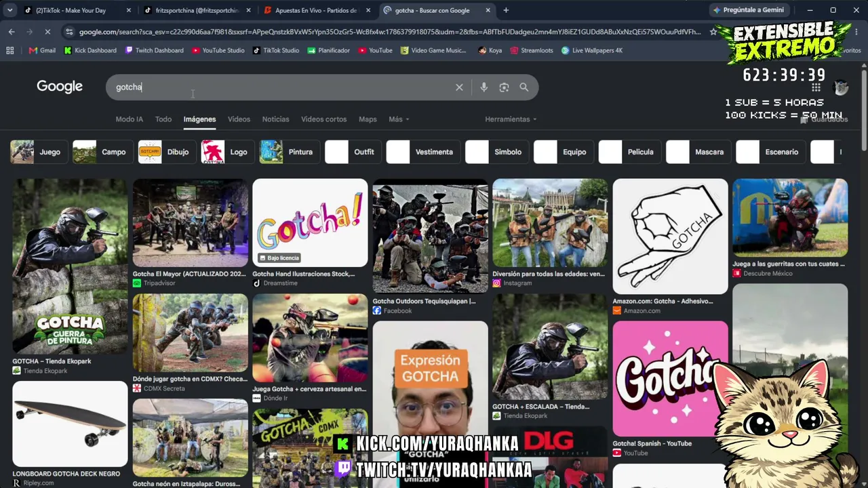Close the Apuestas En Vivo tab
The image size is (868, 488).
(368, 10)
